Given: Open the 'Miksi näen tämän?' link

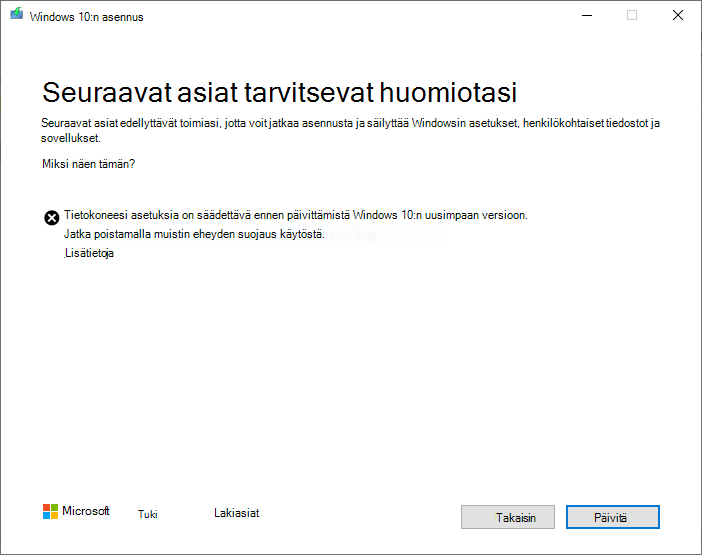Looking at the screenshot, I should (89, 164).
